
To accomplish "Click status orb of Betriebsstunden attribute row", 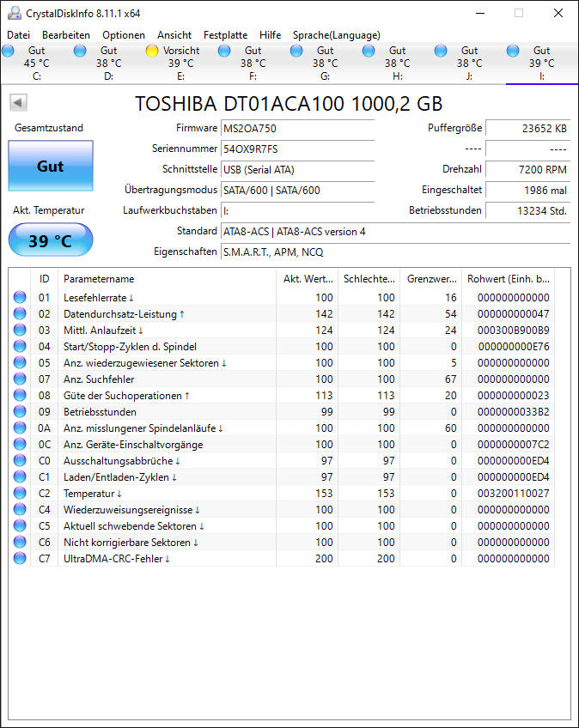I will click(20, 411).
